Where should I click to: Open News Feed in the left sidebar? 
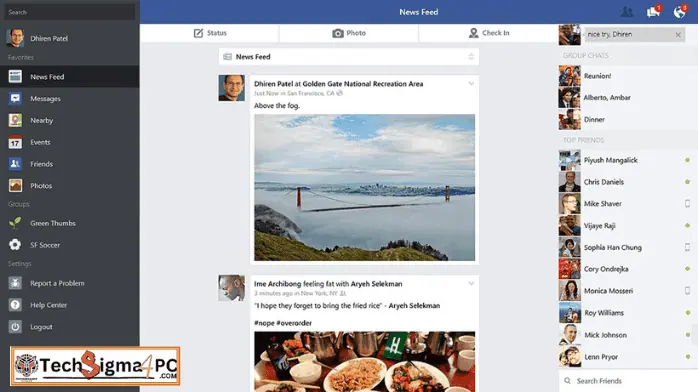(69, 77)
